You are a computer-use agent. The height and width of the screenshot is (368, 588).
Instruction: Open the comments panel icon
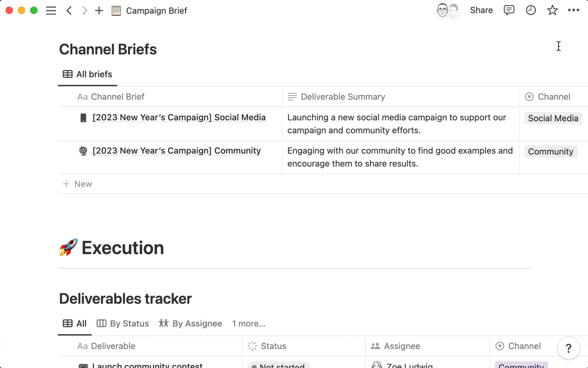(508, 10)
